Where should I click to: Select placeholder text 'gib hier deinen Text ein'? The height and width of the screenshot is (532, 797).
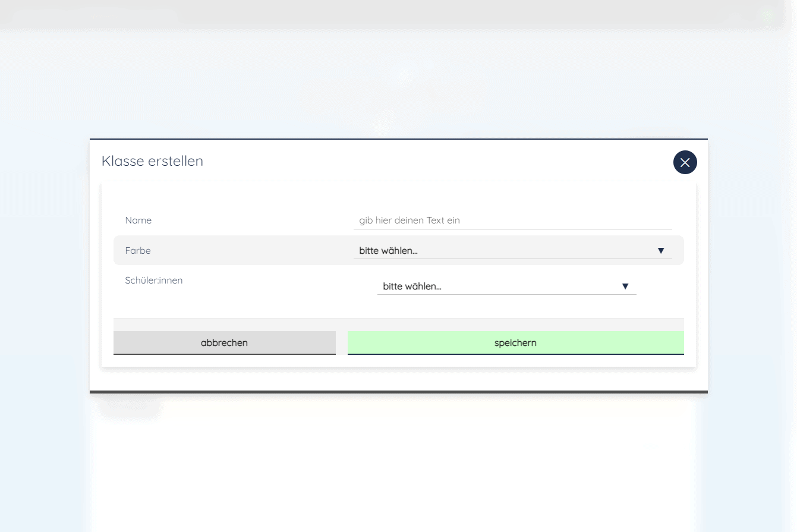pyautogui.click(x=409, y=220)
